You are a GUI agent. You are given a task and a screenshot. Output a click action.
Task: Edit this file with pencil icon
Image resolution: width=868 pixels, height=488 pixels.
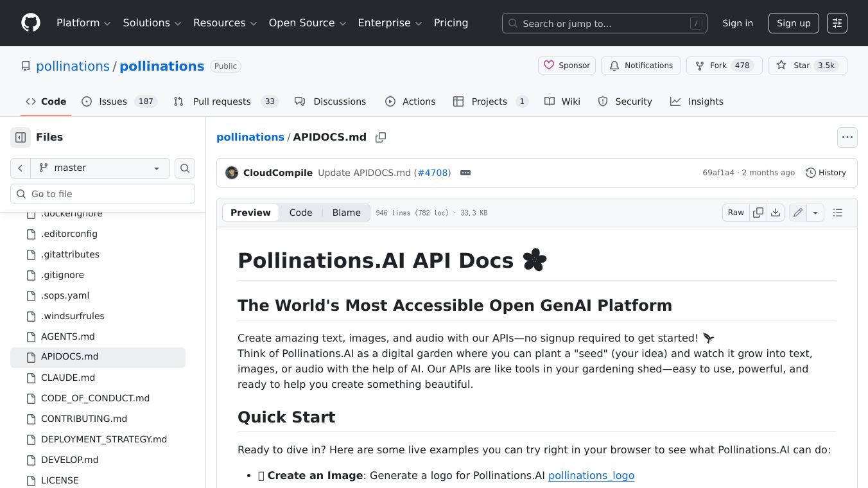coord(798,213)
